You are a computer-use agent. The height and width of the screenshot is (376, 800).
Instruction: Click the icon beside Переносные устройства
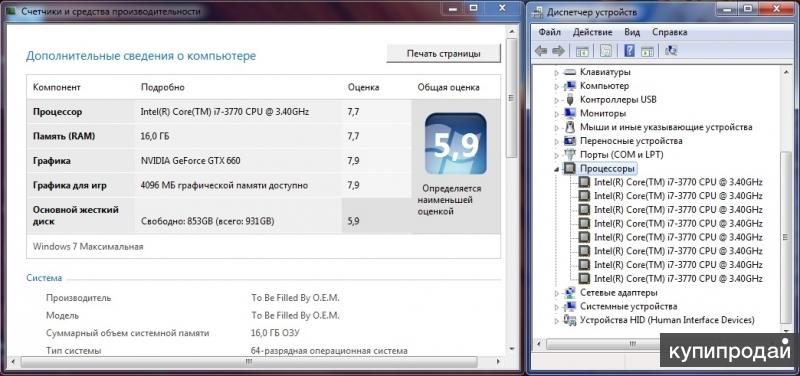tap(569, 141)
